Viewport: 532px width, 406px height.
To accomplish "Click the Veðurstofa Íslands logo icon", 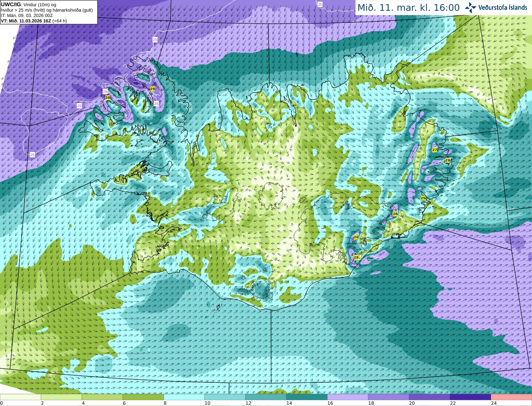I will (x=470, y=7).
